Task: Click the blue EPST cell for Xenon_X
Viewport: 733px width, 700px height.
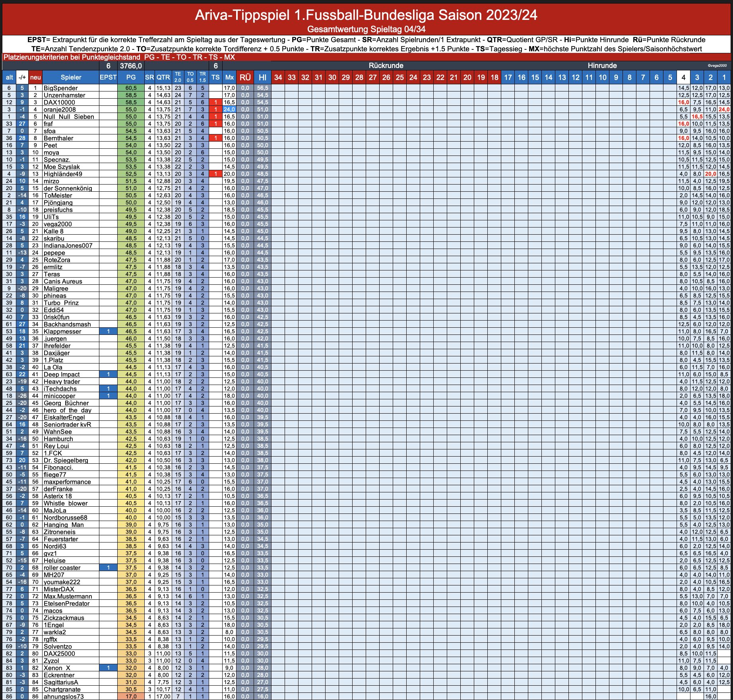Action: [x=108, y=668]
